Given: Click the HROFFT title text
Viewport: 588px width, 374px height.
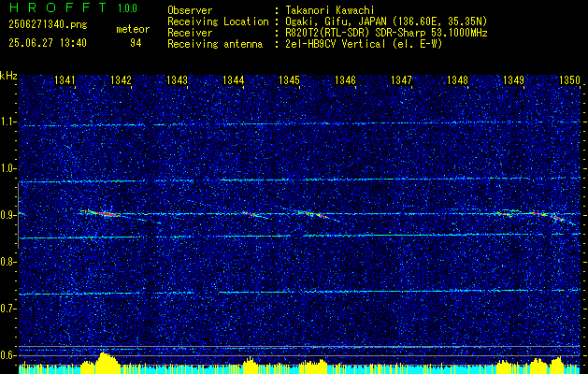Looking at the screenshot, I should (x=58, y=7).
